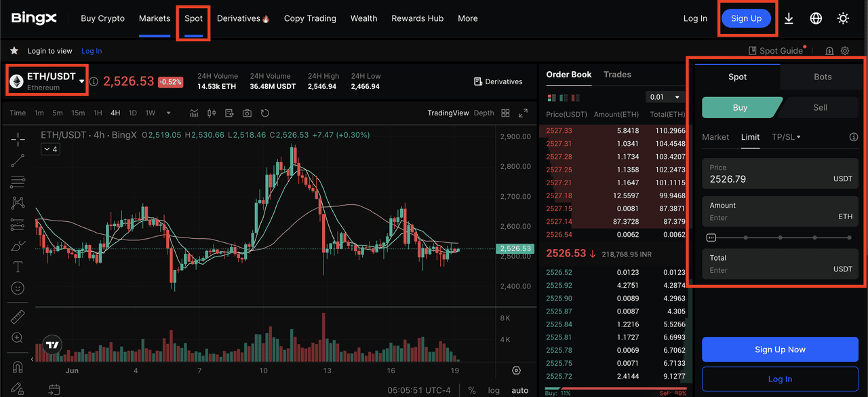
Task: Select the zoom in tool
Action: (18, 338)
